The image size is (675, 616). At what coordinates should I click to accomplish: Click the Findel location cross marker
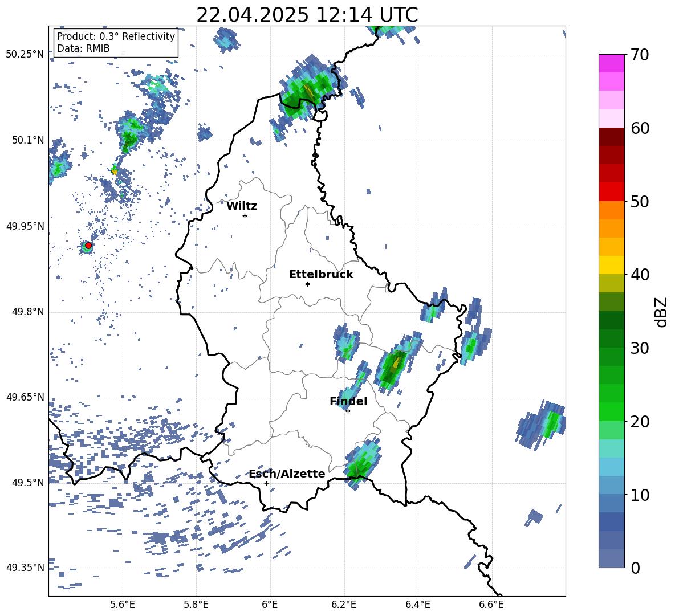tap(348, 411)
